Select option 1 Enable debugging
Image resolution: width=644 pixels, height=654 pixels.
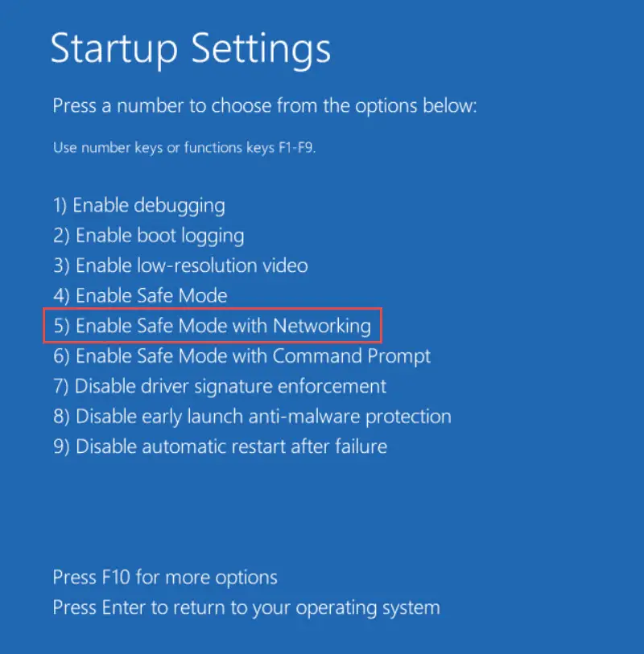click(139, 206)
